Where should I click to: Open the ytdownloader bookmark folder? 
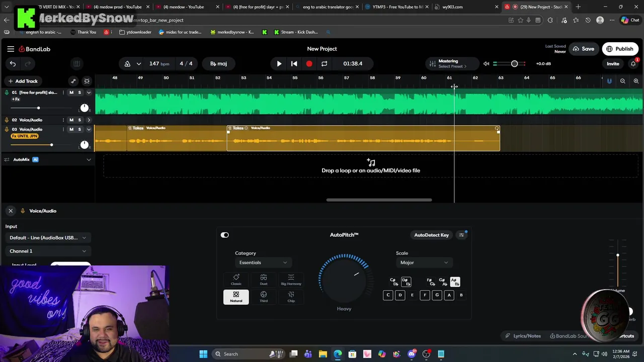pos(135,32)
